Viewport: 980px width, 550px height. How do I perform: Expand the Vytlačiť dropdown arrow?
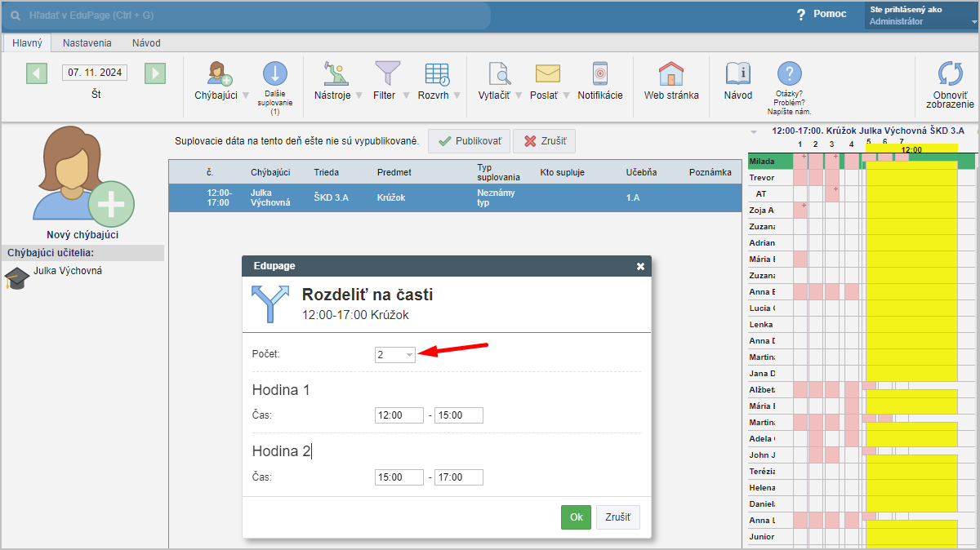coord(518,95)
